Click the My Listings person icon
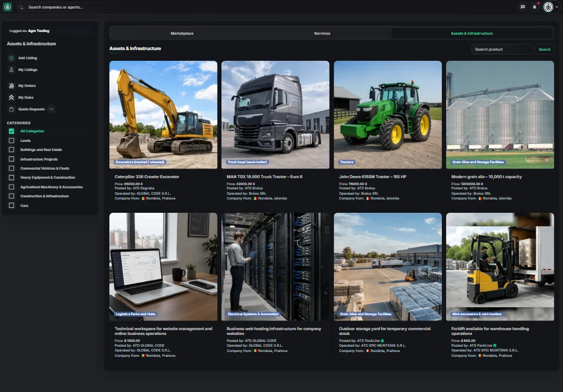The width and height of the screenshot is (563, 392). pos(12,70)
